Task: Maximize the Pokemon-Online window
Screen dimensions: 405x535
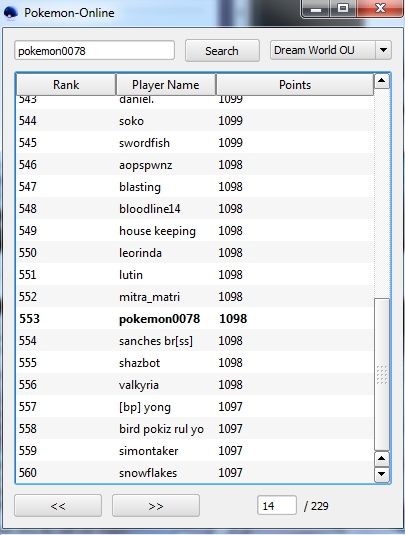Action: tap(343, 9)
